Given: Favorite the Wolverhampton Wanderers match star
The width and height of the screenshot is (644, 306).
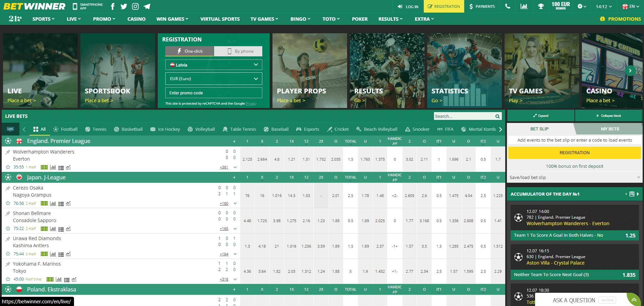Looking at the screenshot, I should [x=8, y=167].
